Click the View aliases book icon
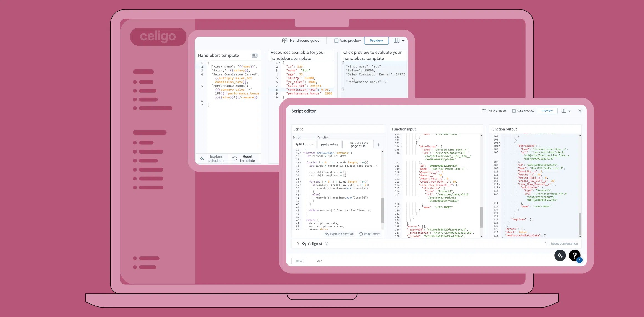644x317 pixels. point(483,111)
